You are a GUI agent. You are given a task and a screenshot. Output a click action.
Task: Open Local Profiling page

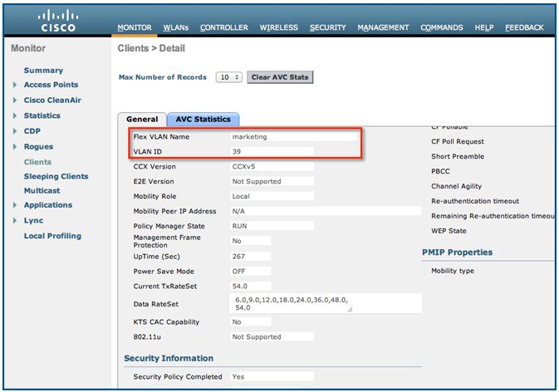click(x=52, y=236)
